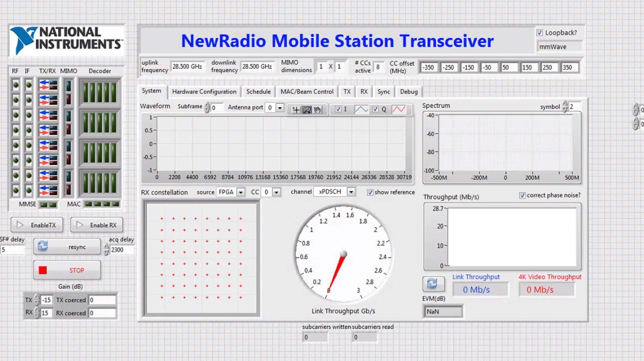The width and height of the screenshot is (644, 361).
Task: Click the refresh icon above EVM(dB)
Action: [x=433, y=284]
